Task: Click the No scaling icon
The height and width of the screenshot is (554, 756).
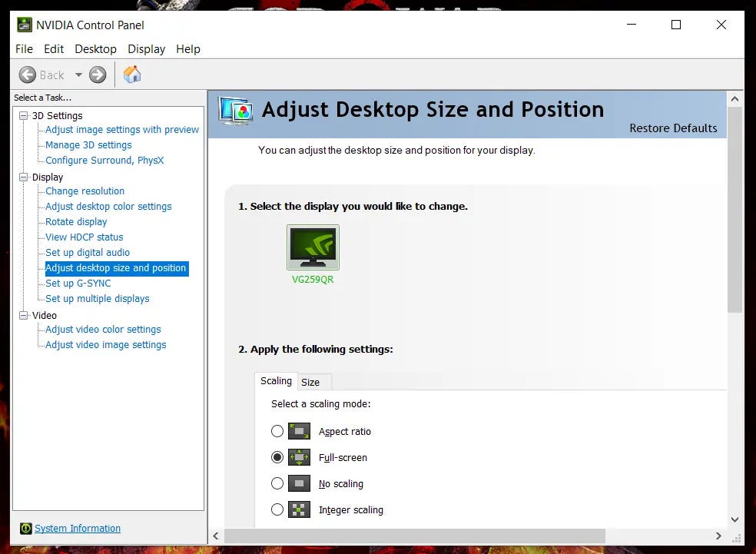Action: pyautogui.click(x=299, y=483)
